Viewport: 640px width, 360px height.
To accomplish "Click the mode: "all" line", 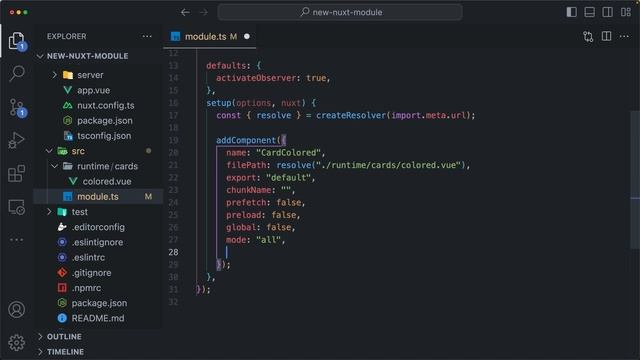I will pyautogui.click(x=256, y=240).
